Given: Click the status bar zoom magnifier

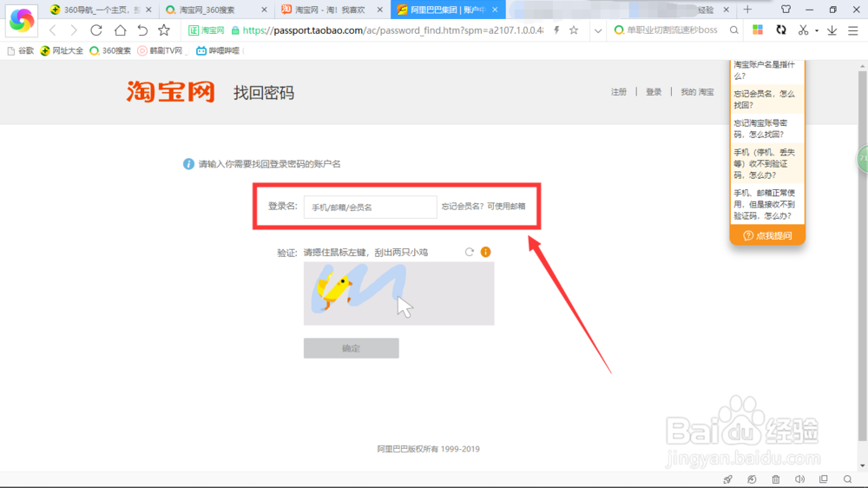Looking at the screenshot, I should (847, 479).
